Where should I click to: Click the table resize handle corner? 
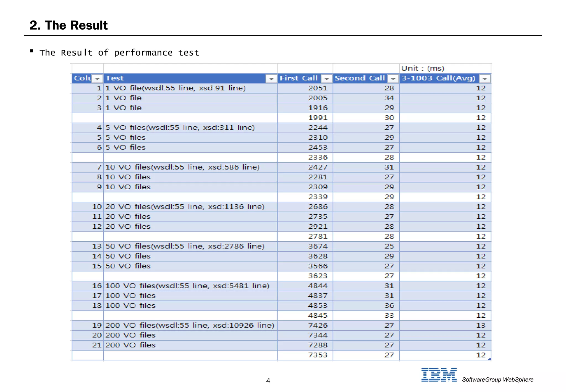[x=489, y=359]
